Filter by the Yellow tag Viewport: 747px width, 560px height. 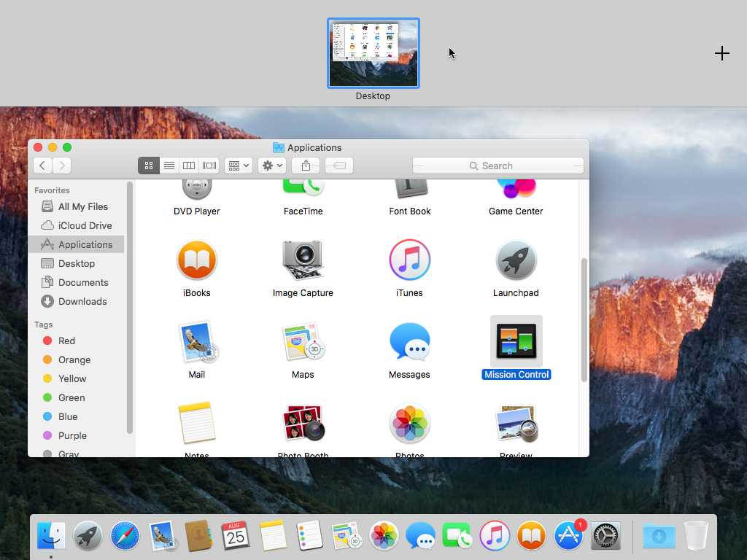click(76, 379)
